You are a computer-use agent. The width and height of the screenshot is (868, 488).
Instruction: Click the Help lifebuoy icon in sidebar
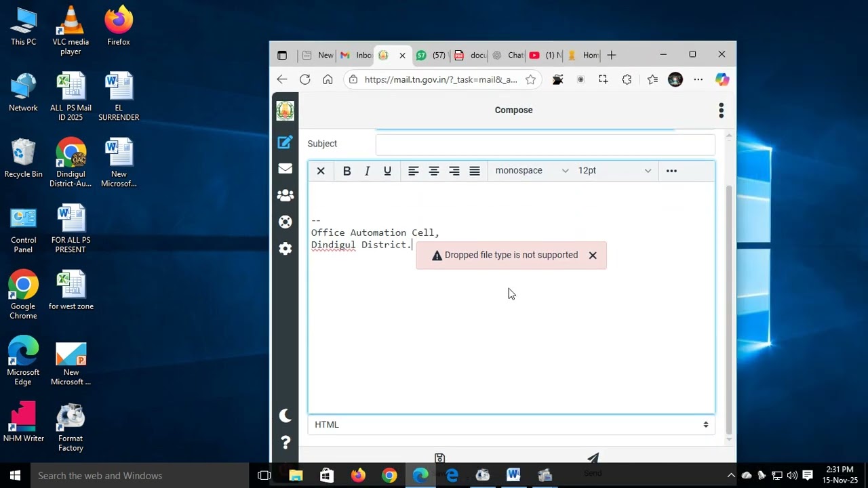[x=285, y=222]
